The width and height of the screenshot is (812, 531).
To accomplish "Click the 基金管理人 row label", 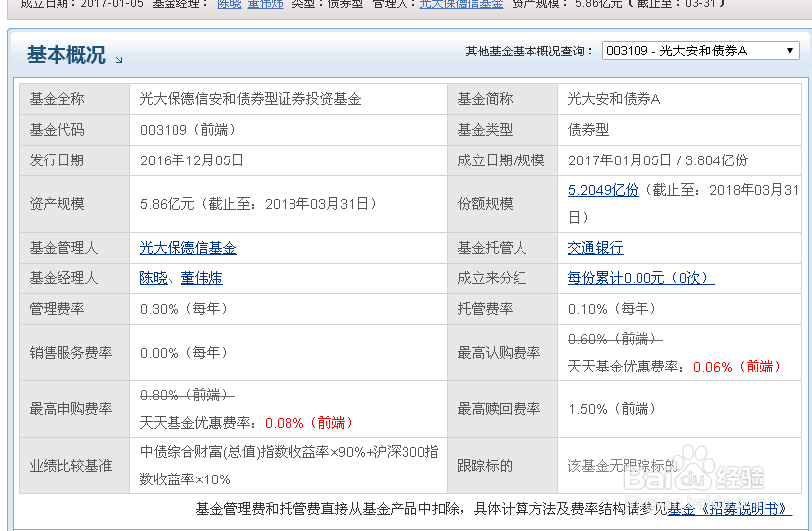I will pyautogui.click(x=63, y=248).
